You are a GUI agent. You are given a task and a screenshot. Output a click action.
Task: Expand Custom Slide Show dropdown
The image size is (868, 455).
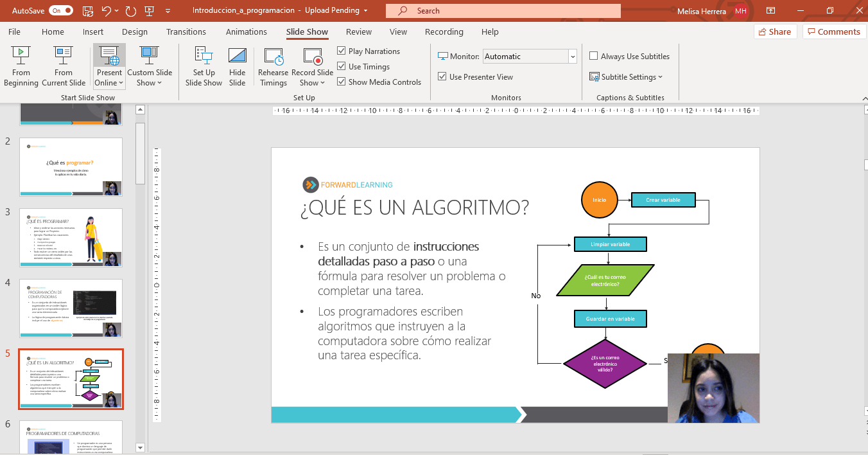pyautogui.click(x=159, y=83)
